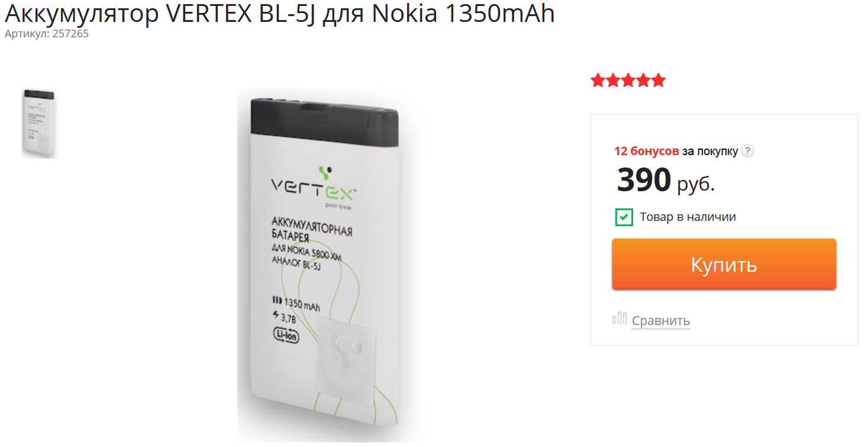Open the large battery product image
Viewport: 868px width, 447px height.
(330, 265)
